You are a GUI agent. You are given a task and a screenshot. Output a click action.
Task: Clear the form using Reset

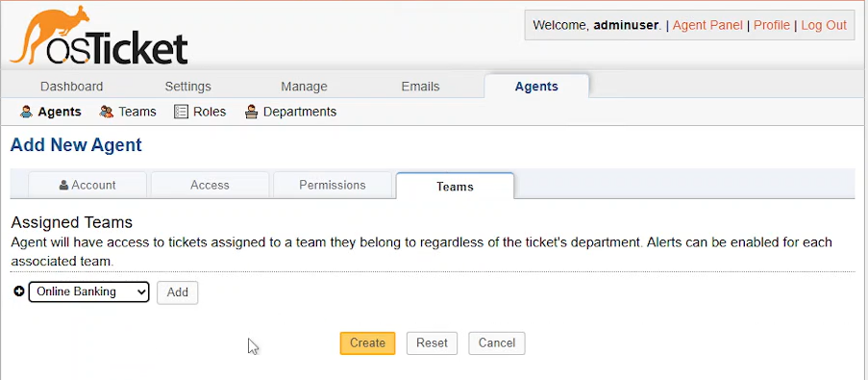[x=432, y=342]
